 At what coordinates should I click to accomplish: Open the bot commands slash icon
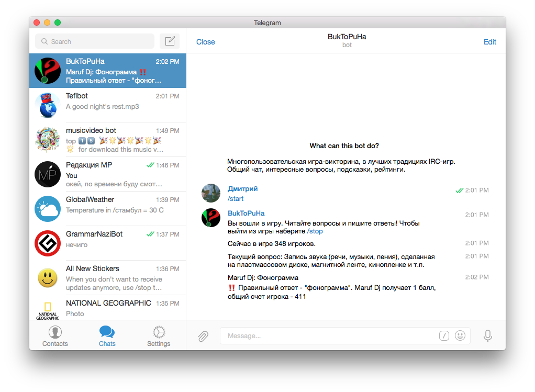point(444,335)
